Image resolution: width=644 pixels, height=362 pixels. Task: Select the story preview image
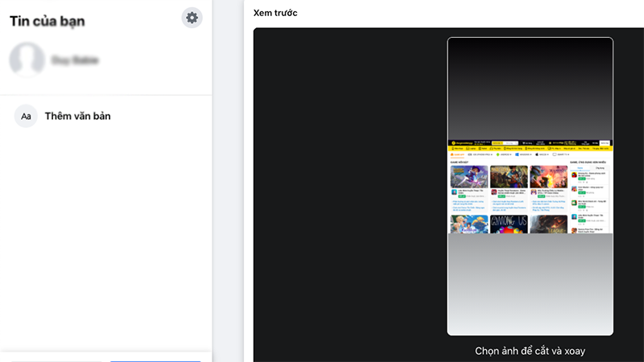point(530,187)
